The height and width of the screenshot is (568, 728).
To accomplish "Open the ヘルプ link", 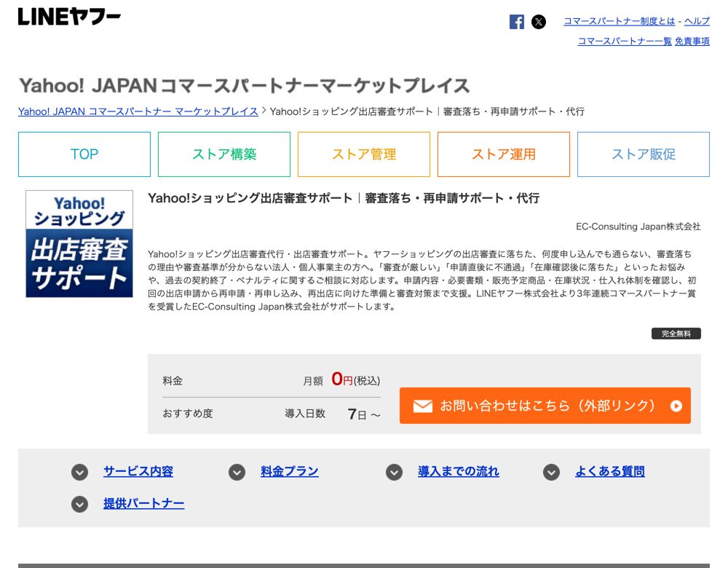I will [x=697, y=21].
